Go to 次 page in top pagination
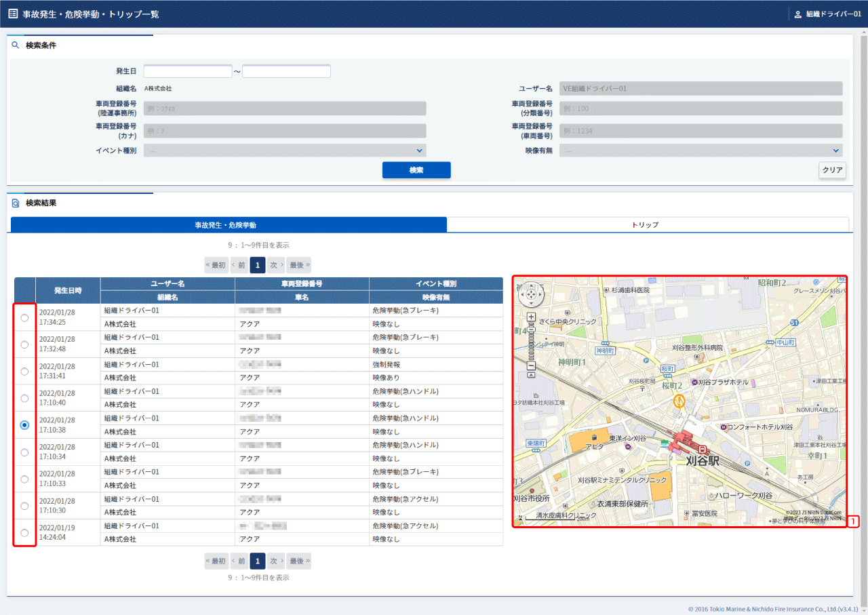The image size is (868, 615). [275, 265]
